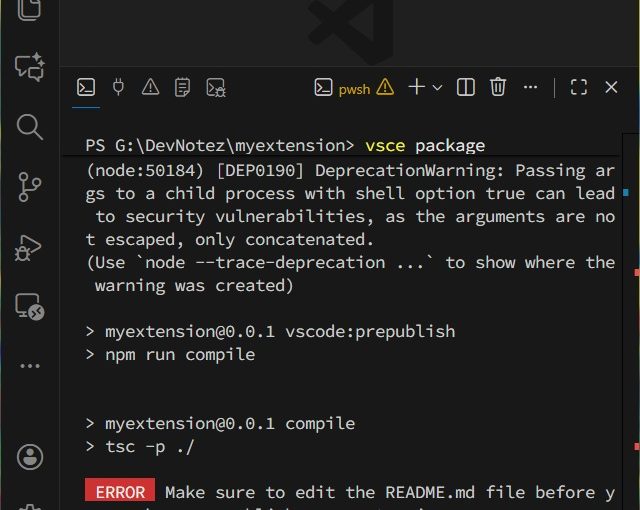Click 'myextension@0.0.1 vscode:prepublish' line
This screenshot has height=510, width=640.
280,332
